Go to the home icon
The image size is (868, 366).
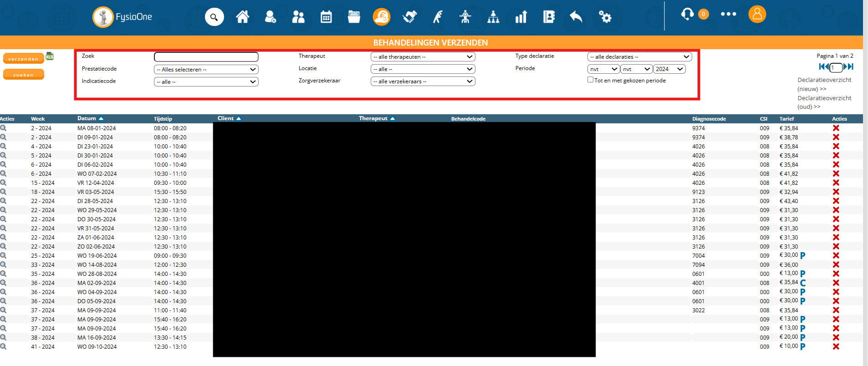242,17
